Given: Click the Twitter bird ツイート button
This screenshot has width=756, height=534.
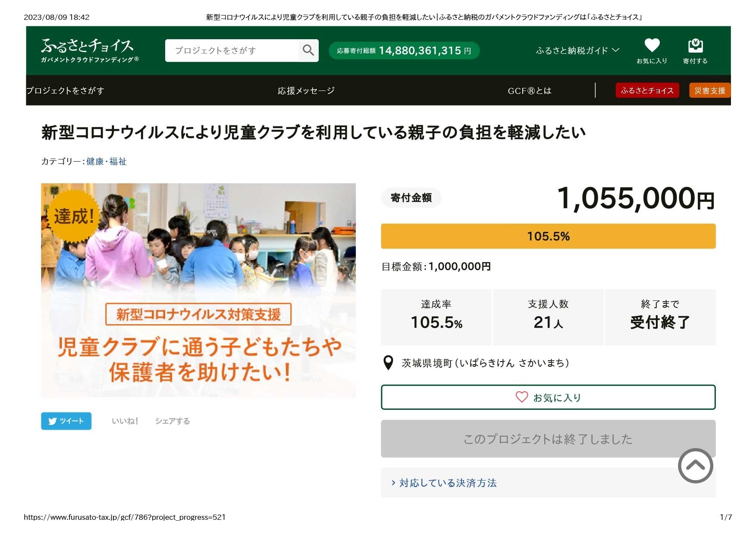Looking at the screenshot, I should pyautogui.click(x=66, y=421).
